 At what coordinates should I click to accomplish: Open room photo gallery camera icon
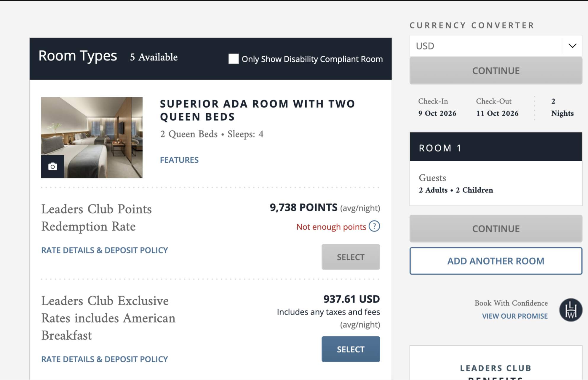tap(52, 167)
